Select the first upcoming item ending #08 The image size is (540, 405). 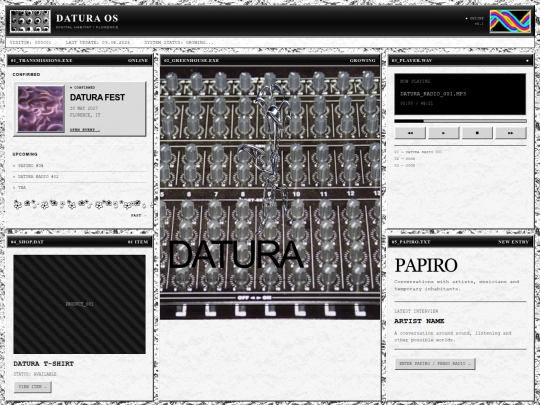[x=80, y=166]
